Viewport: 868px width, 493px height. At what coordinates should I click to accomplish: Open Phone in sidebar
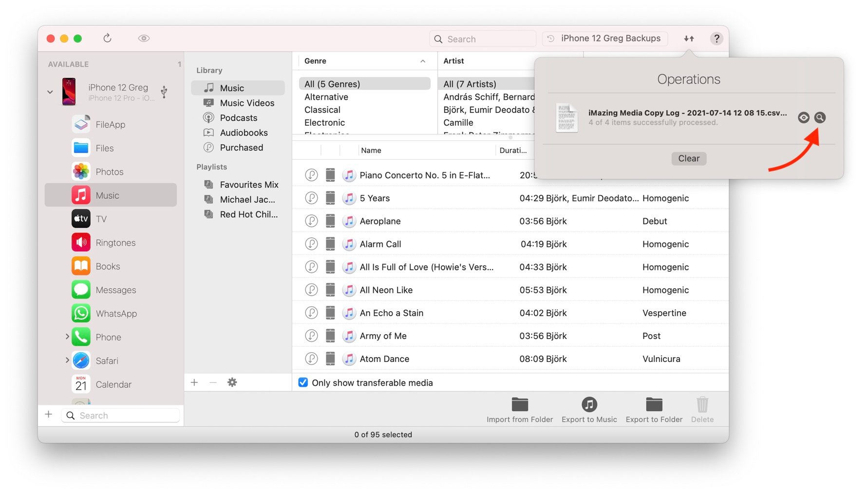click(111, 337)
